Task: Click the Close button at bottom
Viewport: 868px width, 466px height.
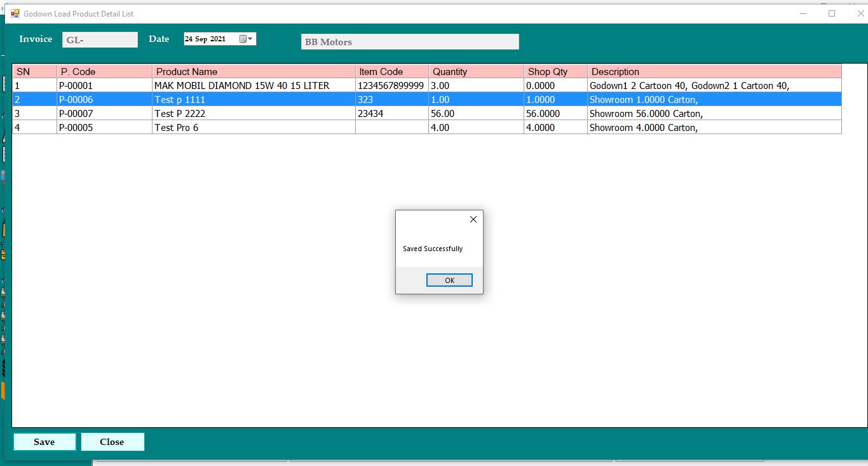Action: pyautogui.click(x=112, y=442)
